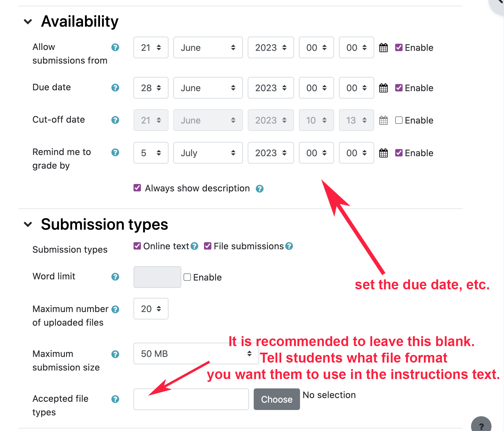The height and width of the screenshot is (431, 504).
Task: Click help icon next to File submissions
Action: [x=289, y=246]
